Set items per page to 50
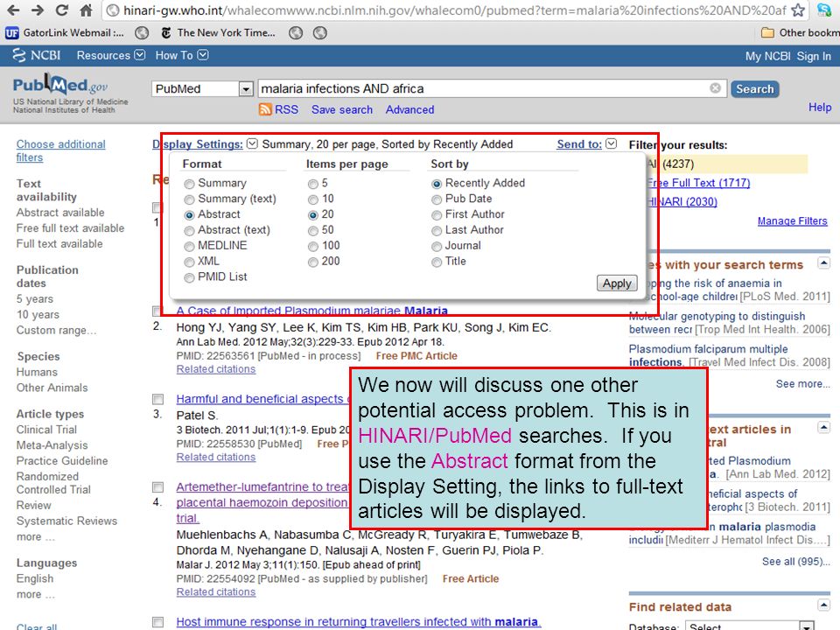840x630 pixels. pyautogui.click(x=313, y=231)
